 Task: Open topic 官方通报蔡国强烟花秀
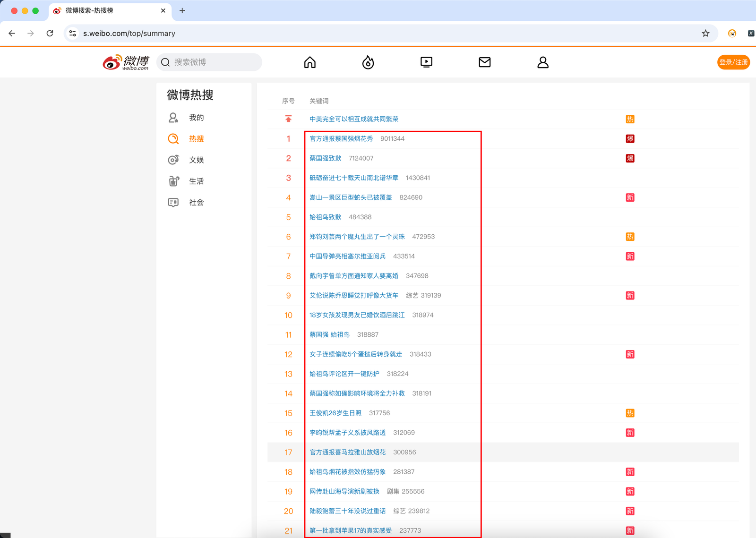tap(341, 139)
